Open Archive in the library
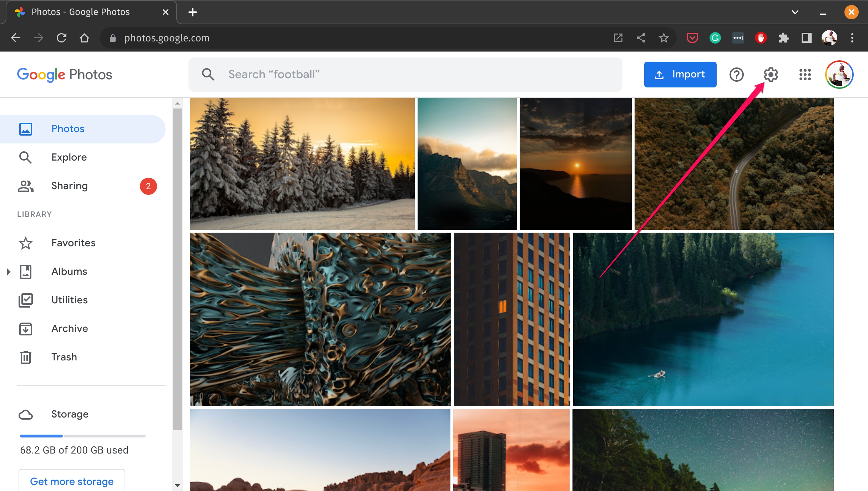 pos(83,329)
